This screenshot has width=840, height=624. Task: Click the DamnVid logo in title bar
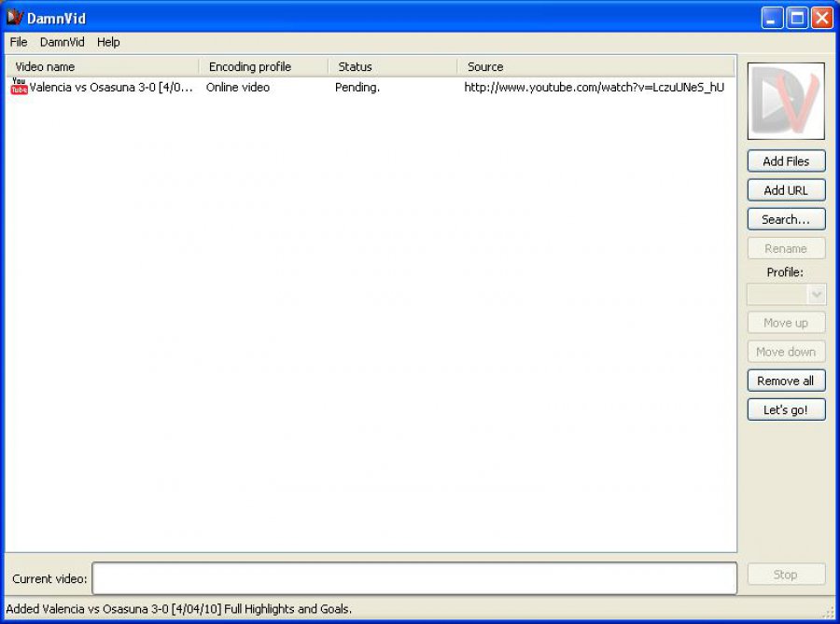tap(15, 18)
